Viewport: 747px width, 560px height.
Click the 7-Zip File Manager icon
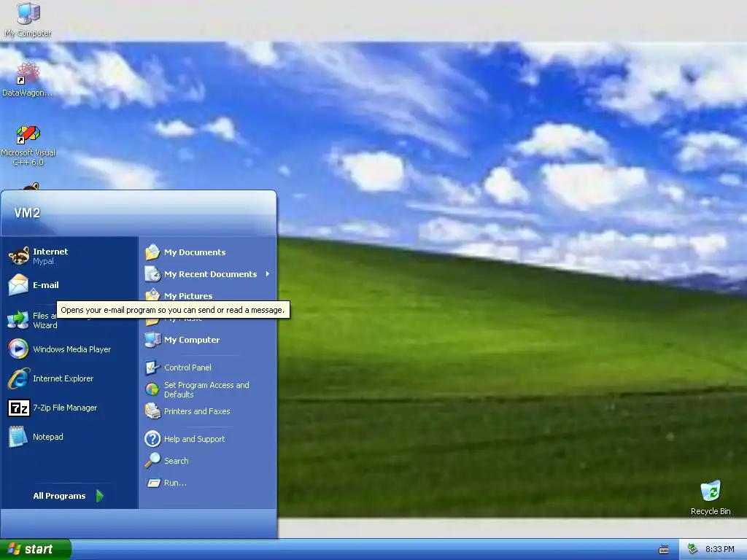(x=18, y=408)
